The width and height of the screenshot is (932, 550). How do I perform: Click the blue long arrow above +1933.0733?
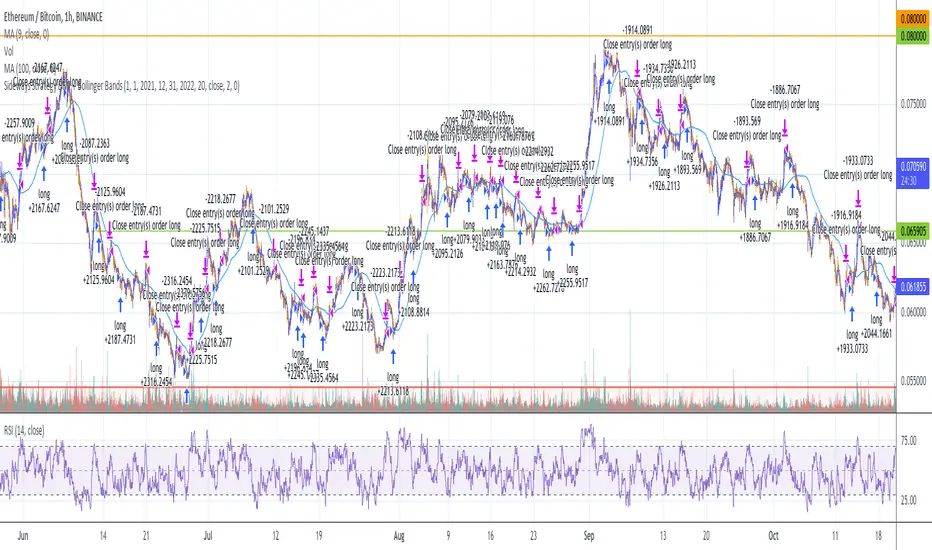coord(852,314)
